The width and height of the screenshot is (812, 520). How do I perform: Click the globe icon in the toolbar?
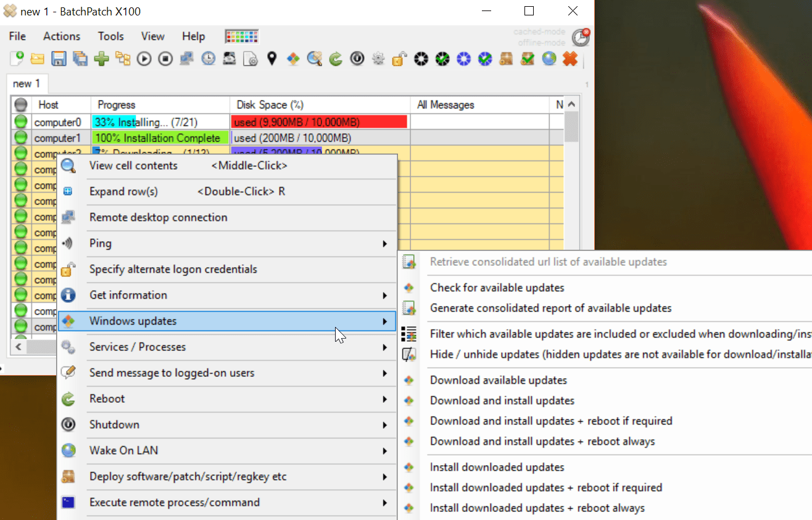(549, 59)
